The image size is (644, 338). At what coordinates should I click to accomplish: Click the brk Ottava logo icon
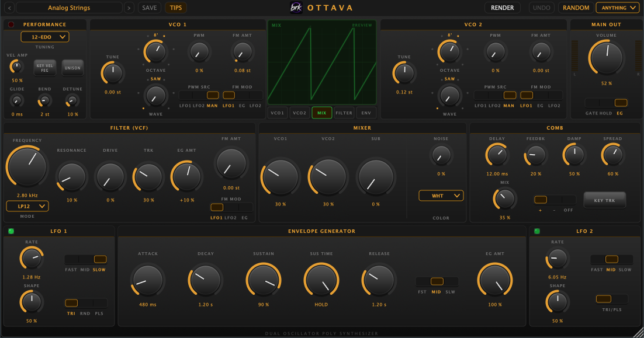pos(296,8)
